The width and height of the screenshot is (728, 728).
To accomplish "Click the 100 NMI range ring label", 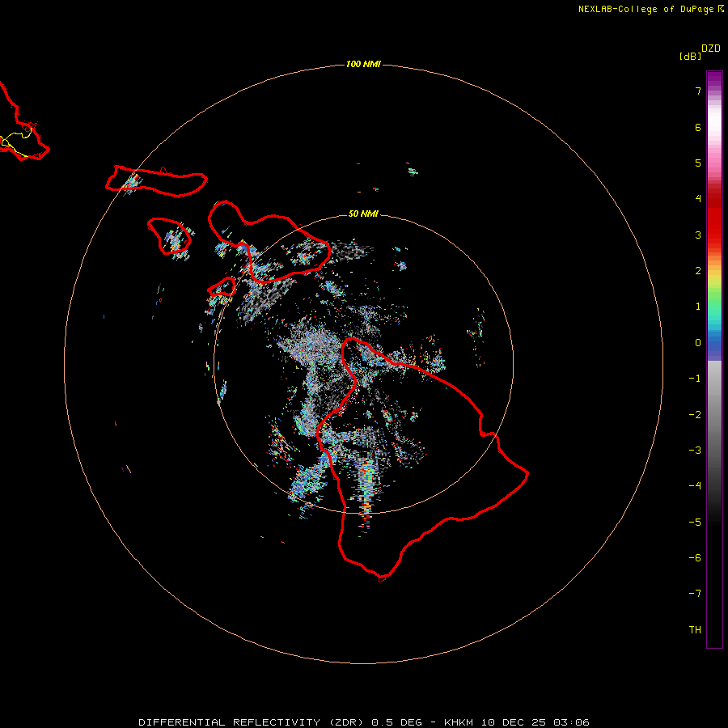I will [x=363, y=64].
